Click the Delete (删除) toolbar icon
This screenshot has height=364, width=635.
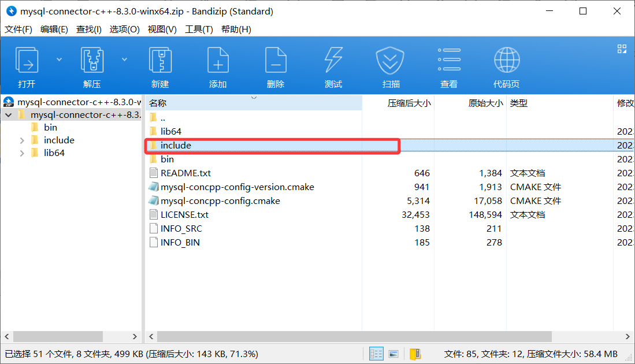pyautogui.click(x=276, y=60)
